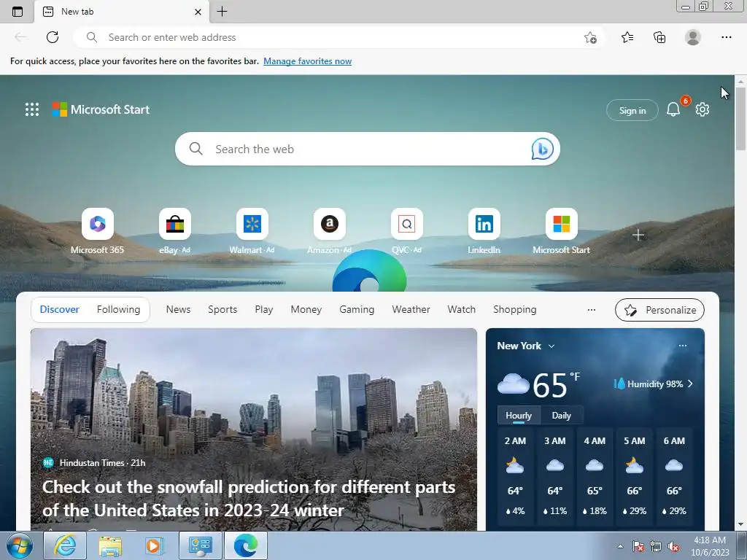This screenshot has height=560, width=747.
Task: Switch to the Daily forecast tab
Action: coord(561,415)
